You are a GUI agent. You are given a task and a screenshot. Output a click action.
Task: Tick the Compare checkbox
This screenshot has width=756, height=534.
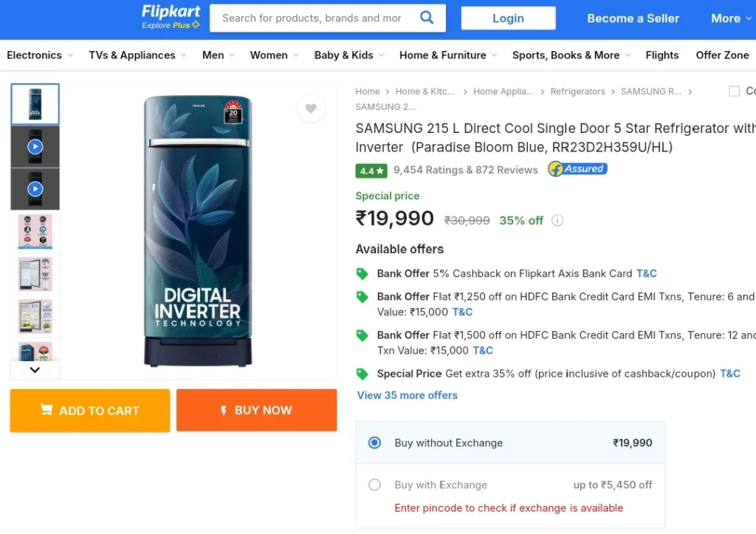[x=734, y=91]
